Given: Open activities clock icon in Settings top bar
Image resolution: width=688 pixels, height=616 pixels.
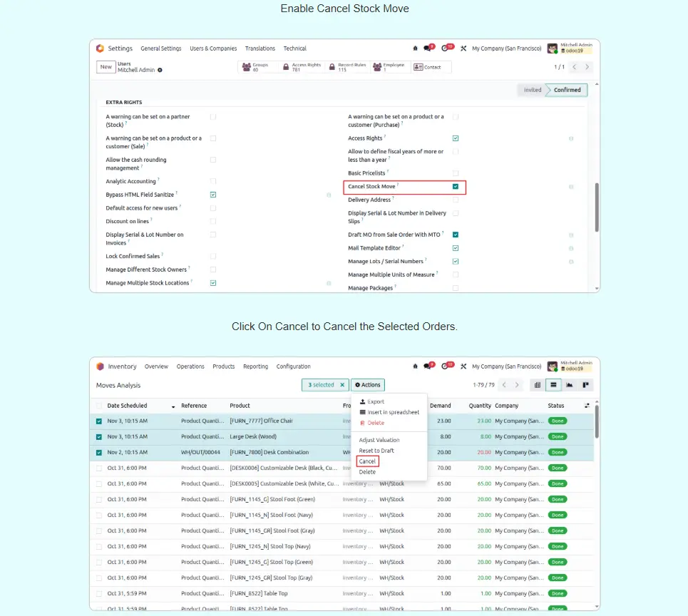Looking at the screenshot, I should (x=446, y=48).
